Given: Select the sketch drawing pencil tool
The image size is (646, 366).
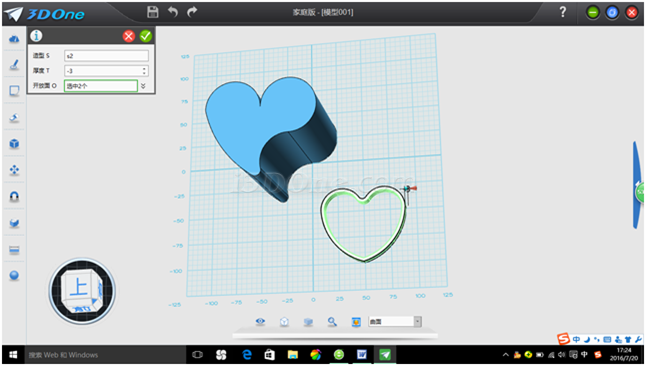Looking at the screenshot, I should point(14,65).
